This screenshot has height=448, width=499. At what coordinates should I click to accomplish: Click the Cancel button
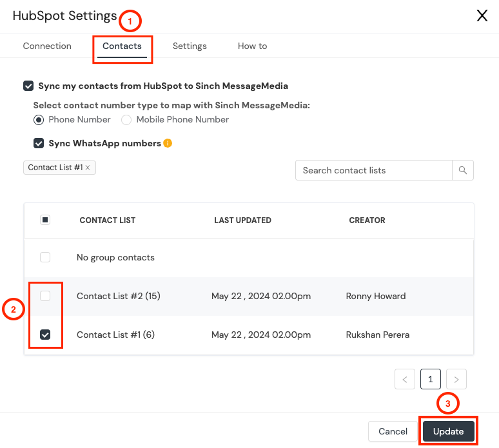coord(393,431)
